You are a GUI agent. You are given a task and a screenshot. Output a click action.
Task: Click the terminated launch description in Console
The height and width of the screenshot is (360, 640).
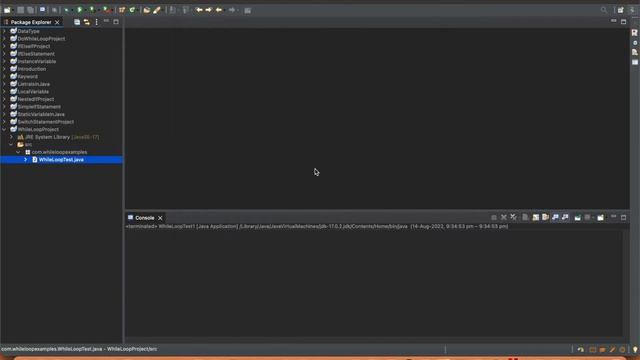(317, 226)
